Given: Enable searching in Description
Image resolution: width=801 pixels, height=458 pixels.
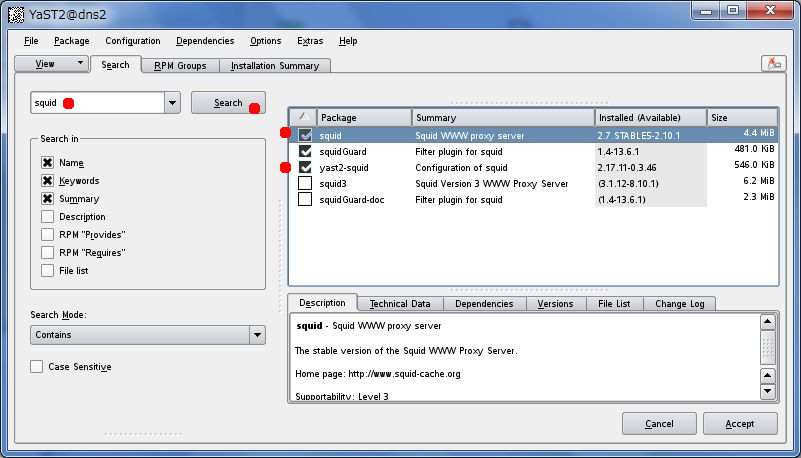Looking at the screenshot, I should click(48, 216).
